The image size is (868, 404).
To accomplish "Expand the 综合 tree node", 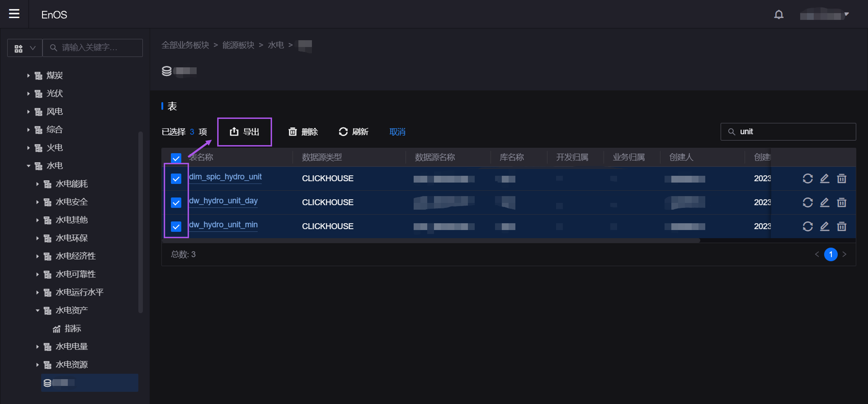I will [x=28, y=130].
